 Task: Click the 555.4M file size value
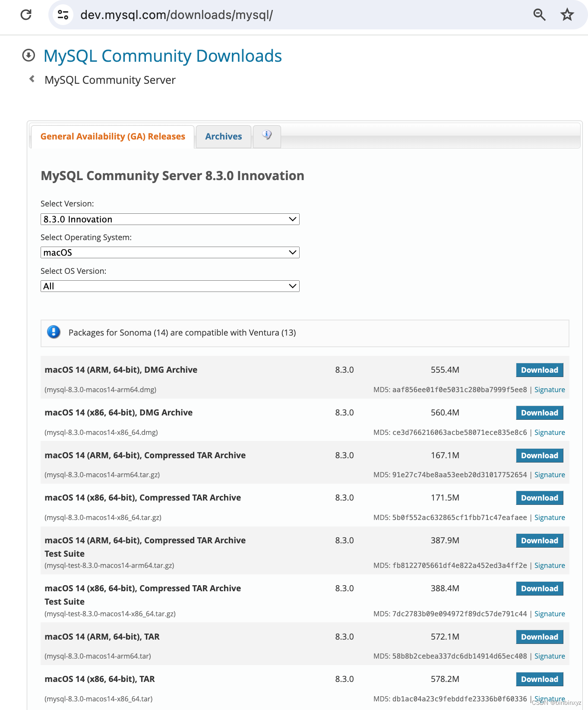(x=445, y=370)
